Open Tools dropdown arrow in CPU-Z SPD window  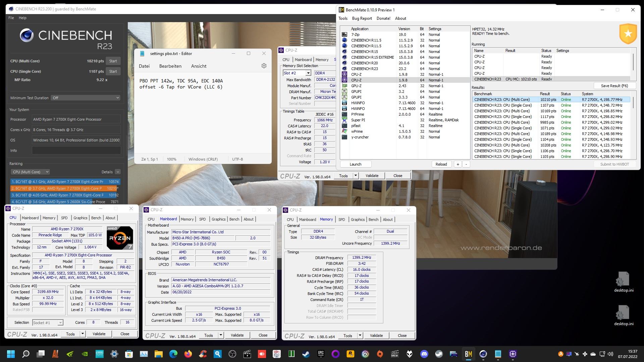pyautogui.click(x=356, y=176)
